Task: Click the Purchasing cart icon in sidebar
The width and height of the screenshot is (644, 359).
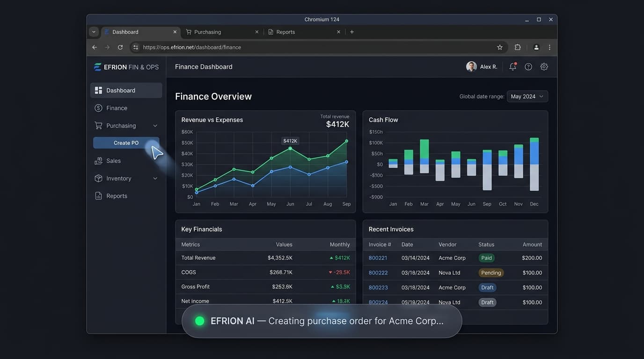Action: point(98,125)
